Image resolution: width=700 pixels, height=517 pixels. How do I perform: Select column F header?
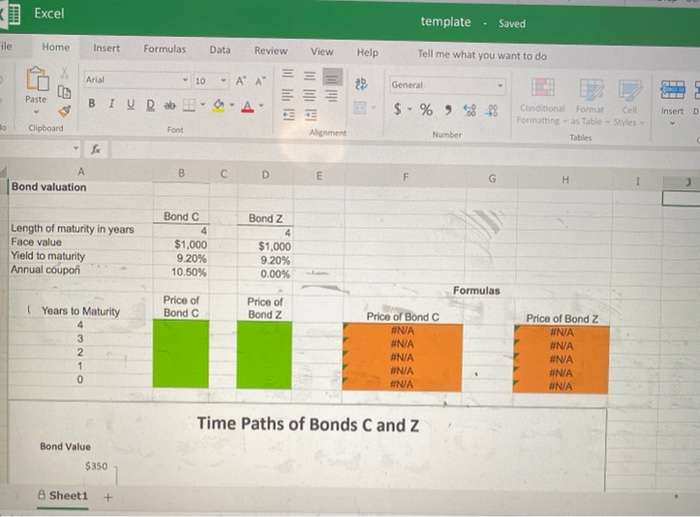405,177
